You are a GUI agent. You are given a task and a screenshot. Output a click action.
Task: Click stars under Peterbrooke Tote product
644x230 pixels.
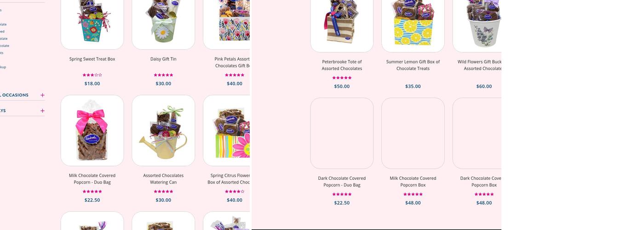click(x=342, y=78)
